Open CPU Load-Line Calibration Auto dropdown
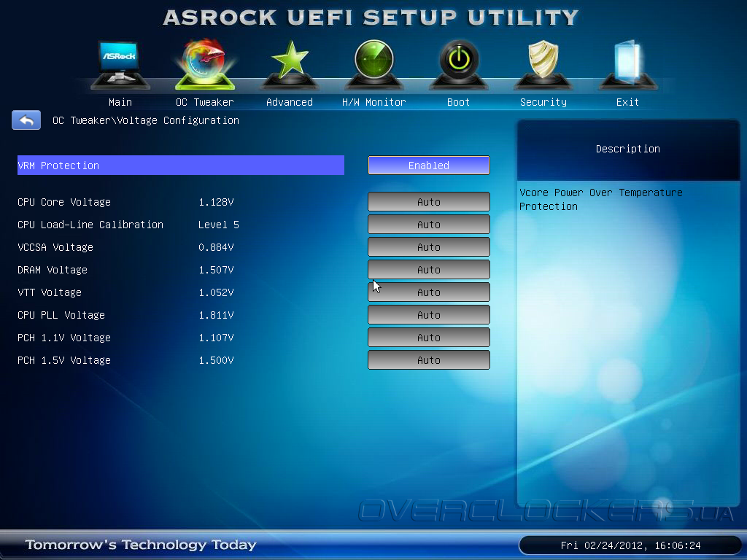Viewport: 747px width, 560px height. coord(429,225)
